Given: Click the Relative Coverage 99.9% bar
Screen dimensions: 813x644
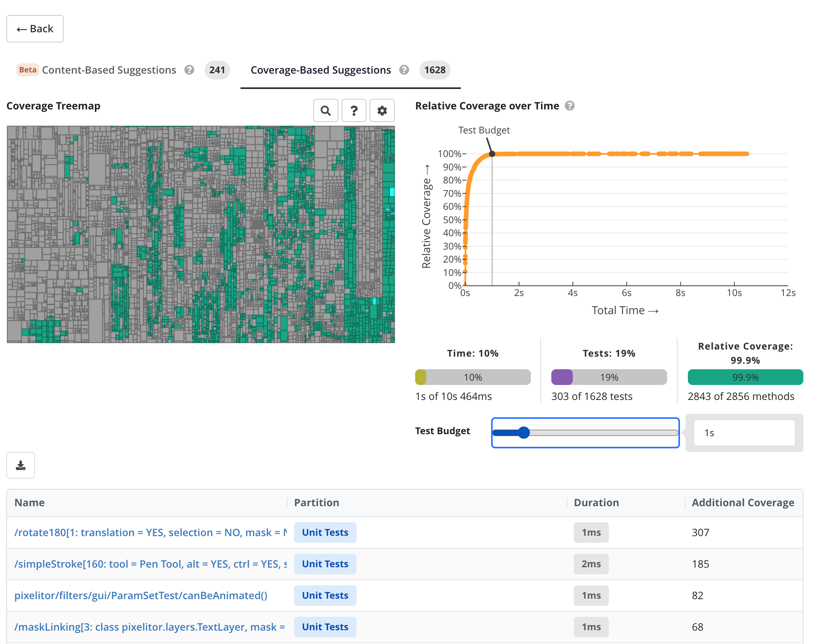Looking at the screenshot, I should coord(745,377).
